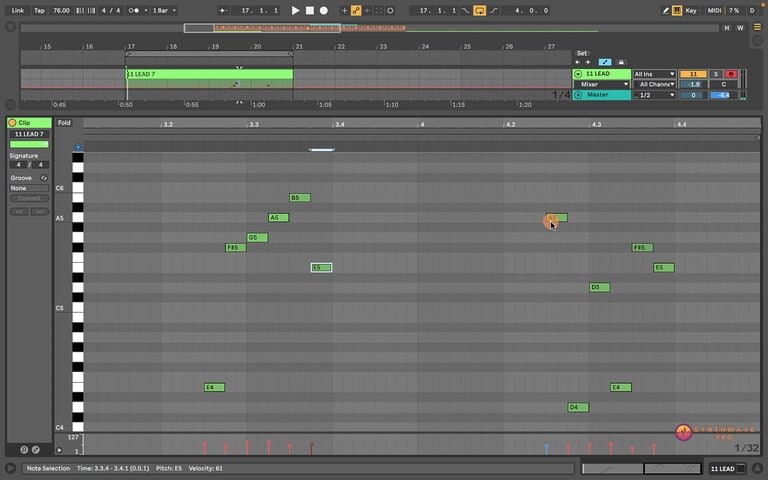Click the 76.00 tempo field
This screenshot has height=480, width=768.
61,10
